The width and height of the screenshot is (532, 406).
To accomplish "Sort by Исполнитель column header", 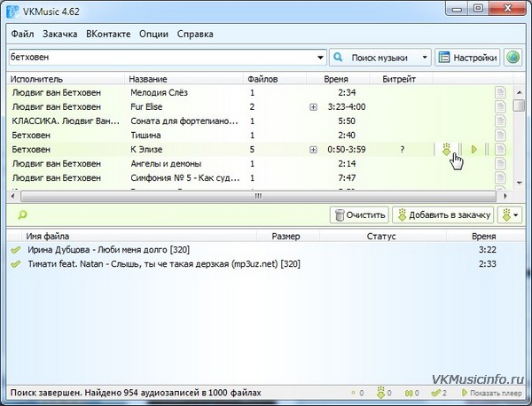I will tap(66, 79).
